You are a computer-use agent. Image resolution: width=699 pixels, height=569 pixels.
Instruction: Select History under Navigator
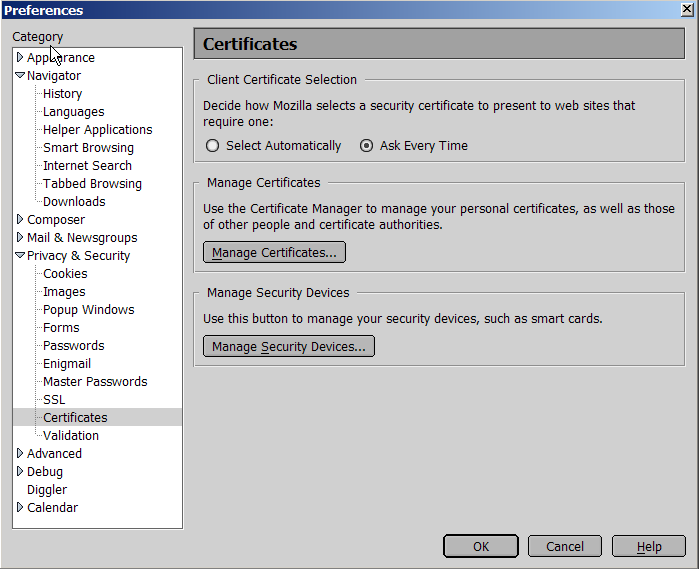click(62, 94)
